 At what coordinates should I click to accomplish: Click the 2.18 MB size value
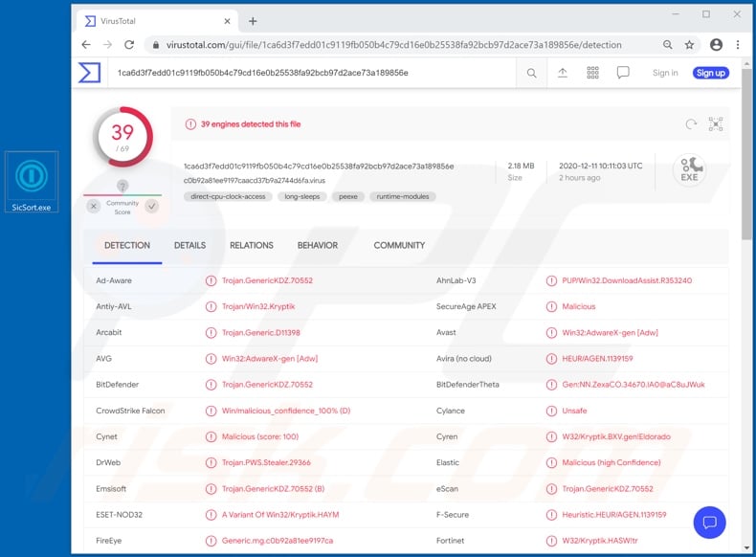521,166
